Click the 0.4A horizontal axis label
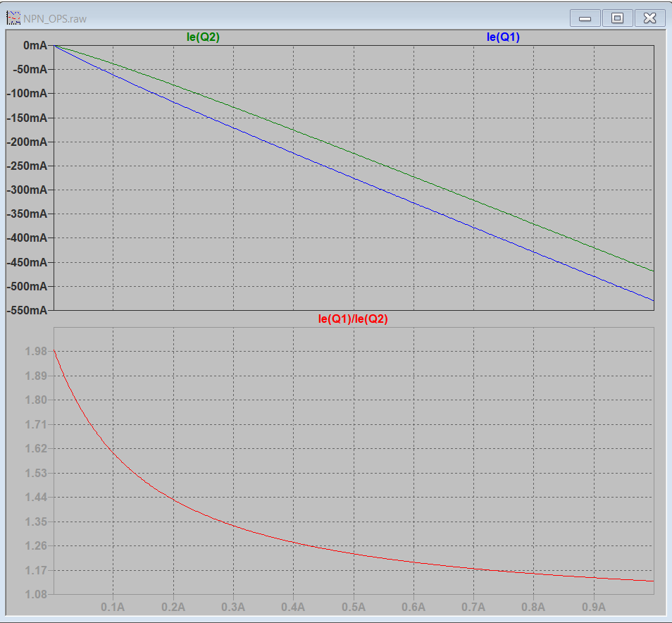 click(293, 607)
